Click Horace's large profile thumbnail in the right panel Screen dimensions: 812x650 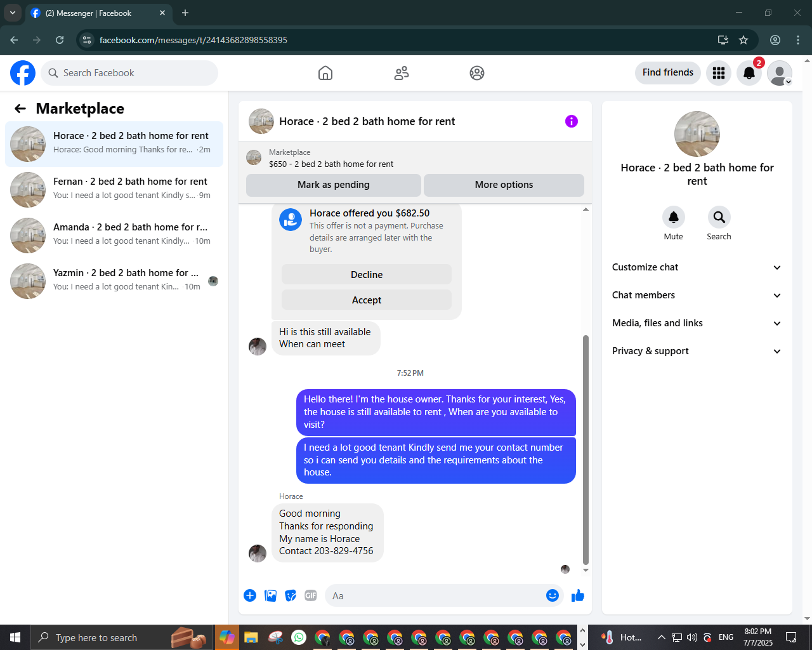pos(697,134)
